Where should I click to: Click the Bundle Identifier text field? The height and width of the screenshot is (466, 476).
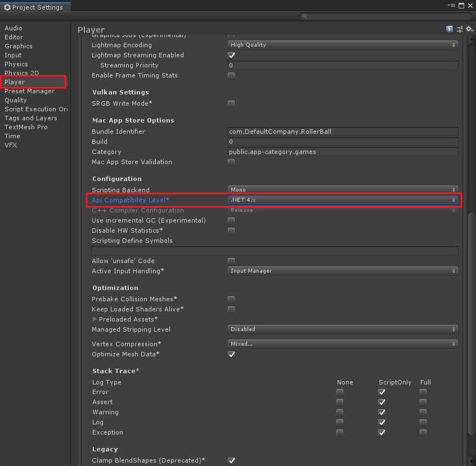coord(343,132)
